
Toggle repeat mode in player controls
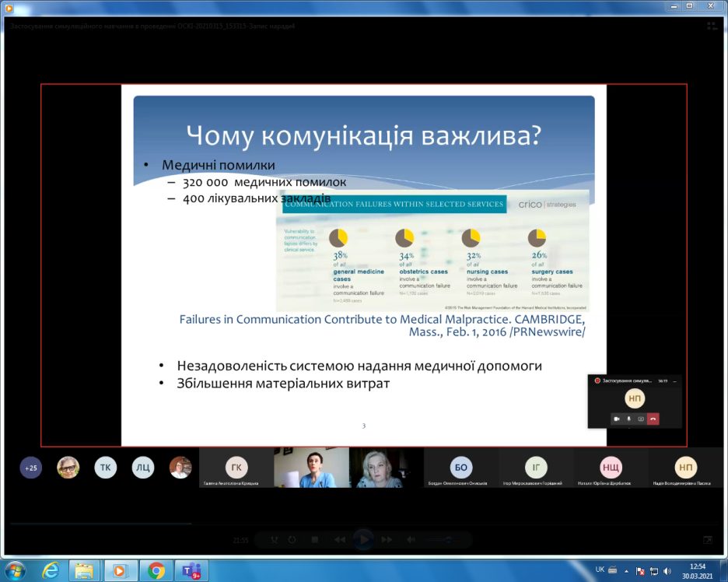pos(292,539)
